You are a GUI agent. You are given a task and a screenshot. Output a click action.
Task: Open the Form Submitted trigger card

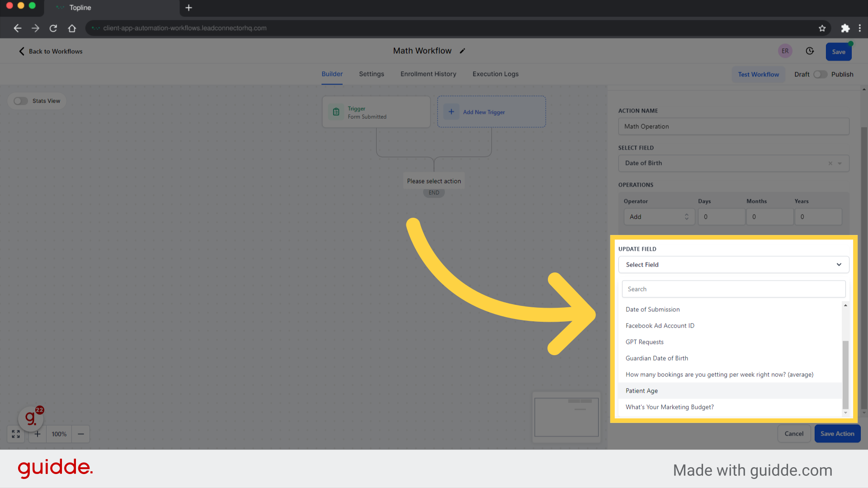tap(376, 112)
